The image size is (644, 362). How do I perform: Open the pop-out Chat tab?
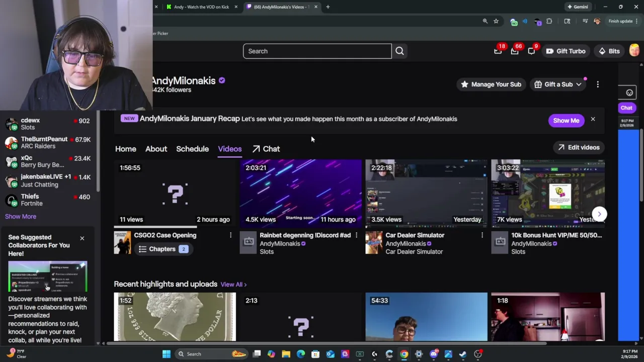tap(266, 149)
